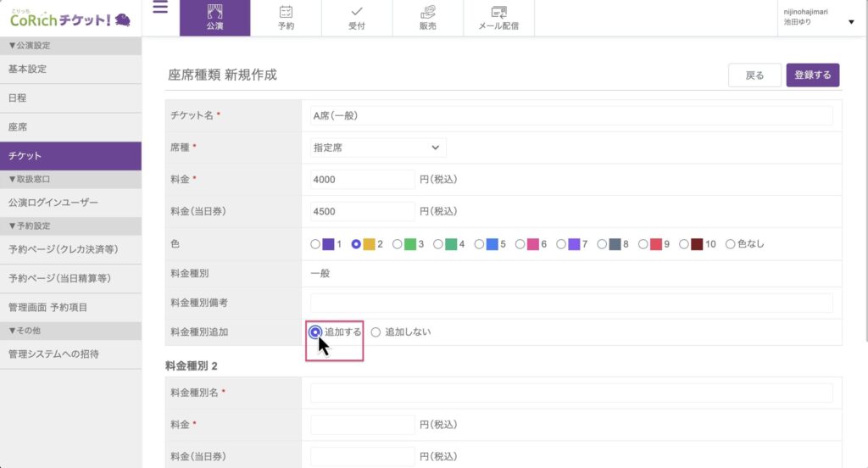Click the 料金種別備考 text field
This screenshot has width=868, height=468.
click(x=571, y=303)
